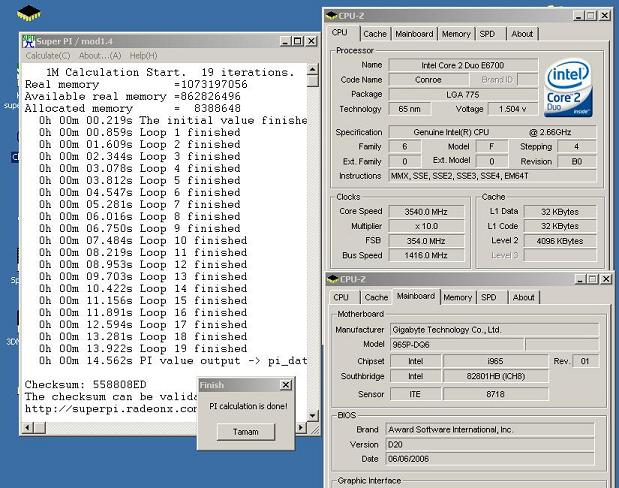Close the Super PI window
This screenshot has width=619, height=488.
[311, 41]
